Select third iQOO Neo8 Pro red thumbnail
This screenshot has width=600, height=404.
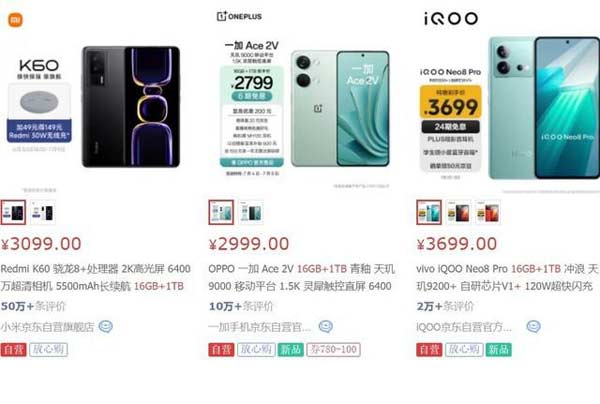[488, 212]
